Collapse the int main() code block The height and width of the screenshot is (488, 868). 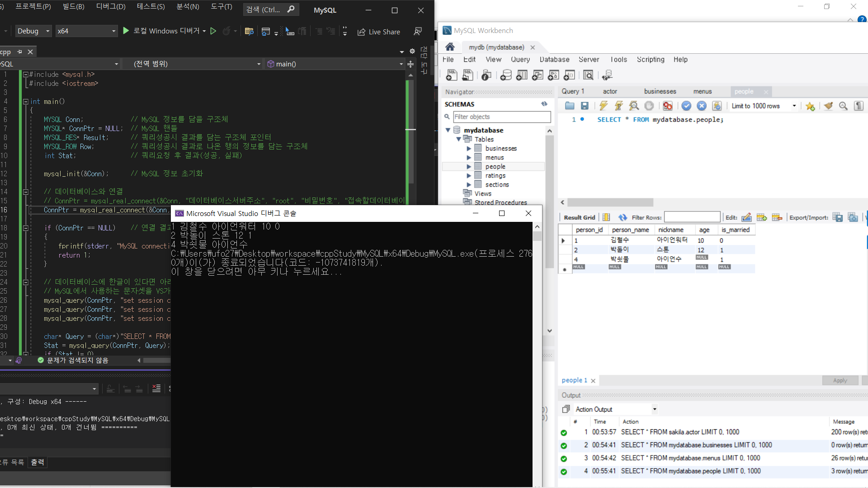[x=26, y=102]
